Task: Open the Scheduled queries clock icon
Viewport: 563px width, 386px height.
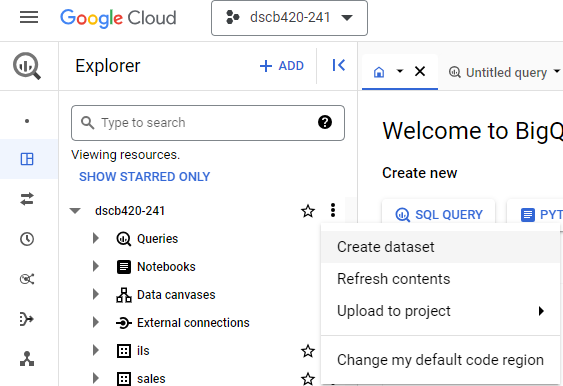Action: [x=27, y=239]
